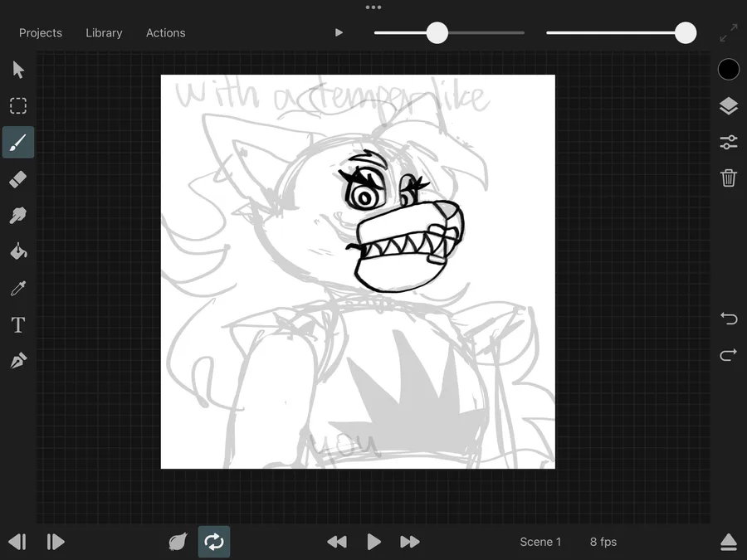Open the black color swatch
This screenshot has height=560, width=747.
[x=729, y=70]
